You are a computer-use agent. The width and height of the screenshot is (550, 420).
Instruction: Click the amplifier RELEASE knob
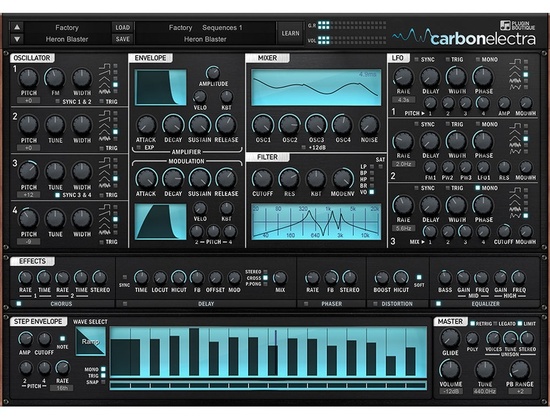tap(226, 125)
